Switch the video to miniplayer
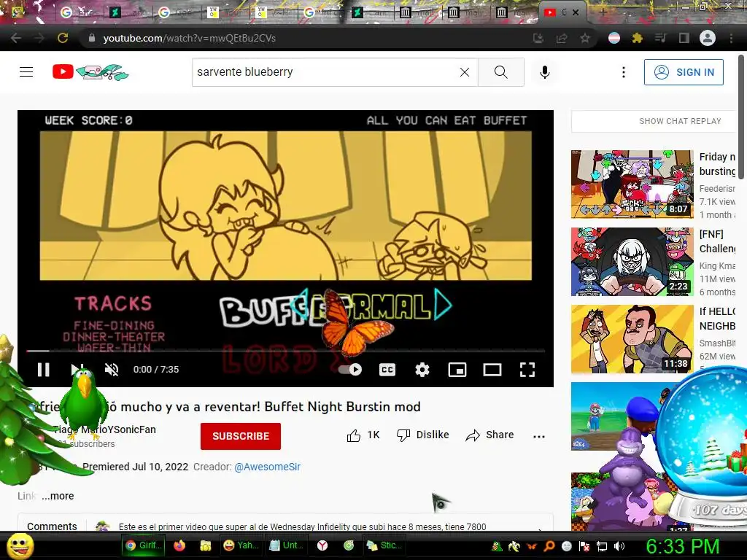The width and height of the screenshot is (747, 560). tap(457, 370)
